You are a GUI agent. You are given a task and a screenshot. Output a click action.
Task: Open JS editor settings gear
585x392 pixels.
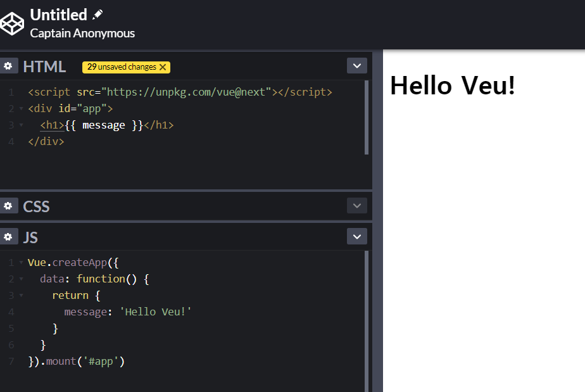pyautogui.click(x=8, y=237)
